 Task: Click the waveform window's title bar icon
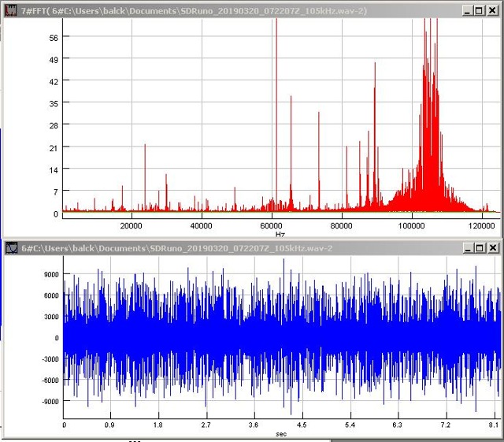point(11,248)
